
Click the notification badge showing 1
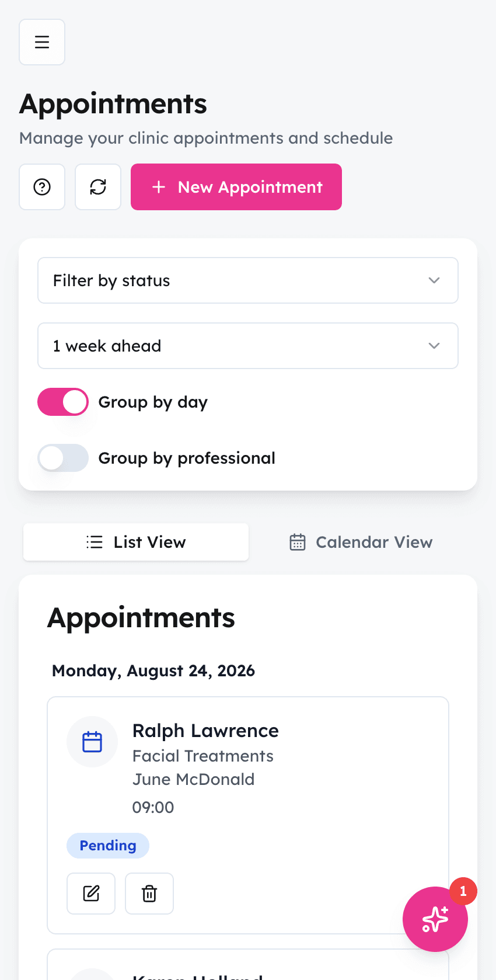(463, 891)
